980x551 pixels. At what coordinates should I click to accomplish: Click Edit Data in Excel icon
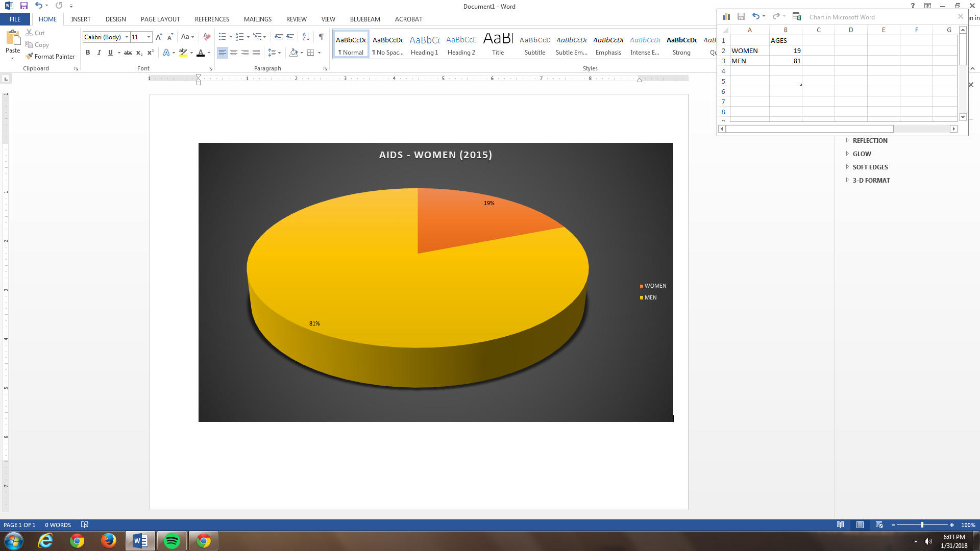click(796, 16)
